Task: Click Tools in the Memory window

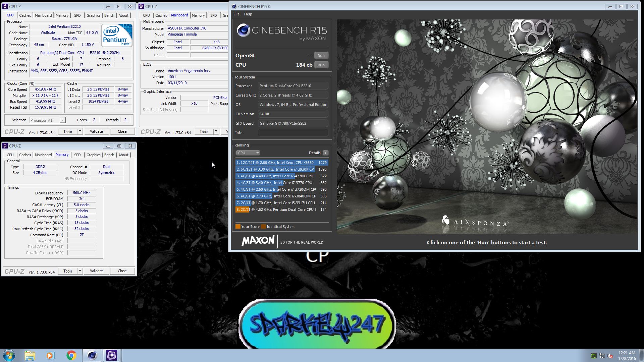Action: tap(68, 271)
